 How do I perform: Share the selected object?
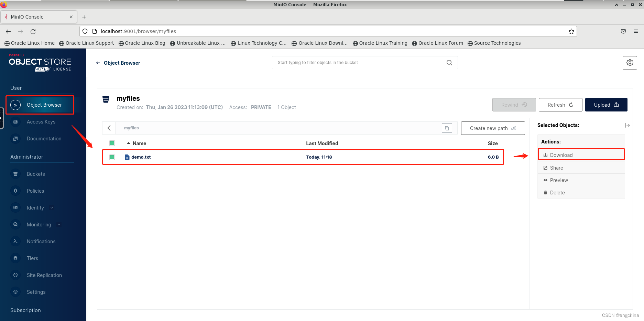[581, 168]
